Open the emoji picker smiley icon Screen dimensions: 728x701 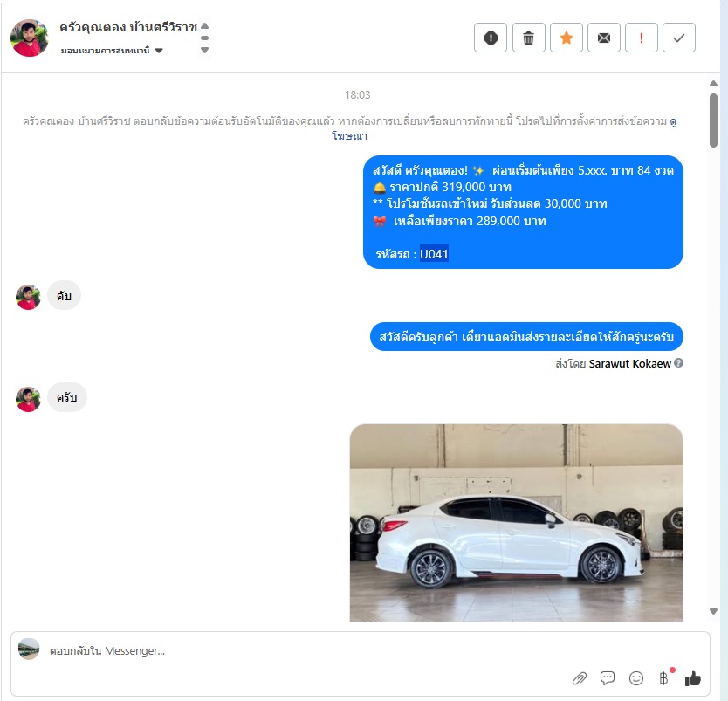pyautogui.click(x=636, y=678)
